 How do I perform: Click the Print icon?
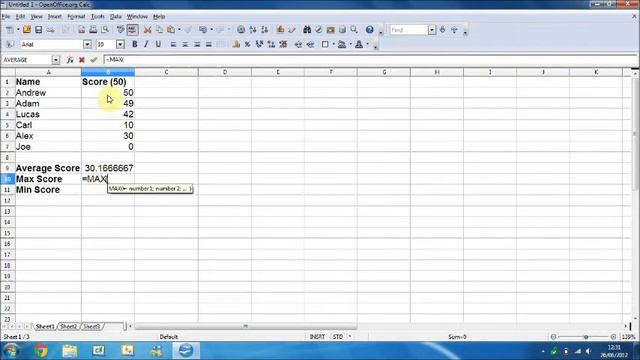click(x=93, y=30)
